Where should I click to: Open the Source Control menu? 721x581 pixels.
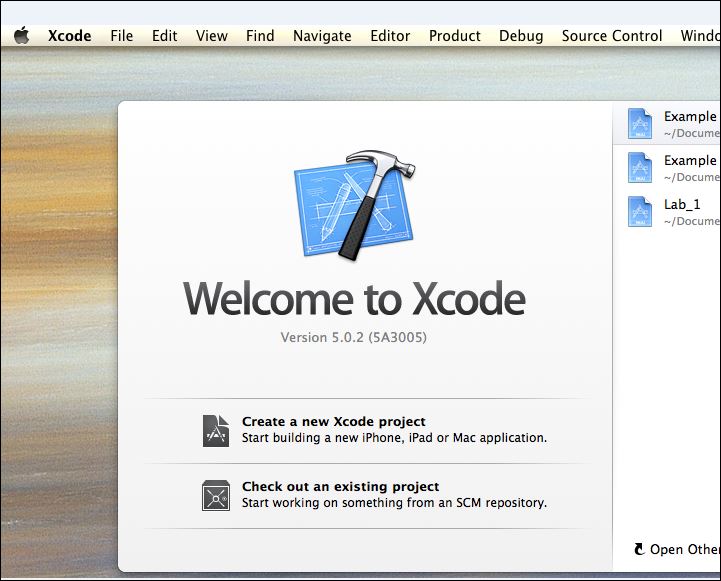(612, 36)
